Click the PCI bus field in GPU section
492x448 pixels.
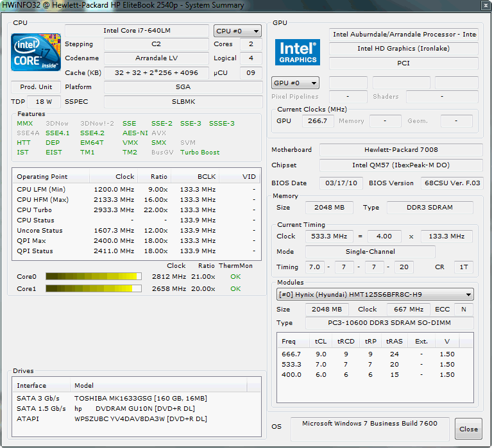point(403,63)
